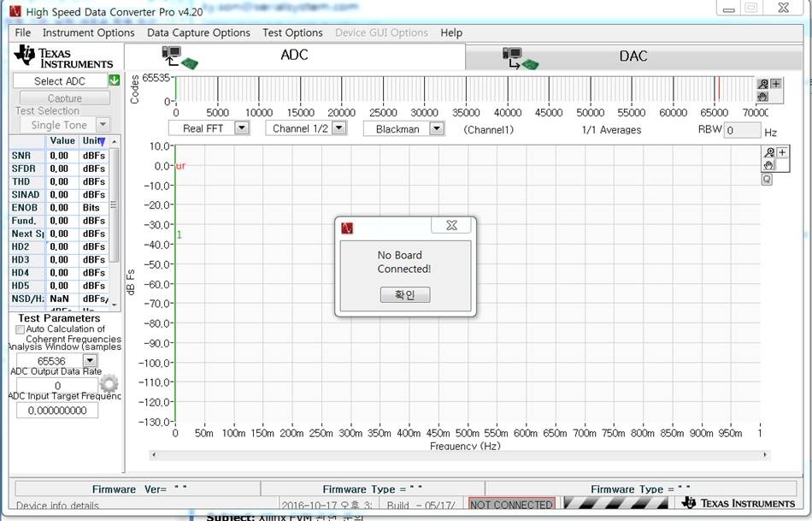This screenshot has height=521, width=812.
Task: Open the File menu
Action: [23, 33]
